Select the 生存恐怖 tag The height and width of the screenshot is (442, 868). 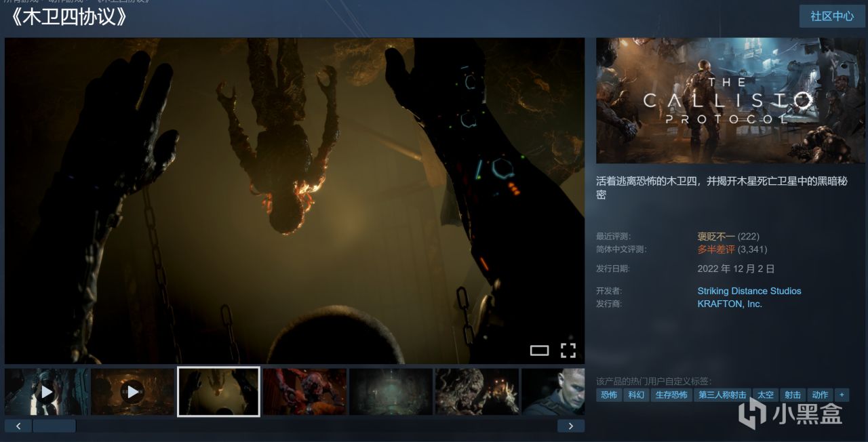[671, 395]
